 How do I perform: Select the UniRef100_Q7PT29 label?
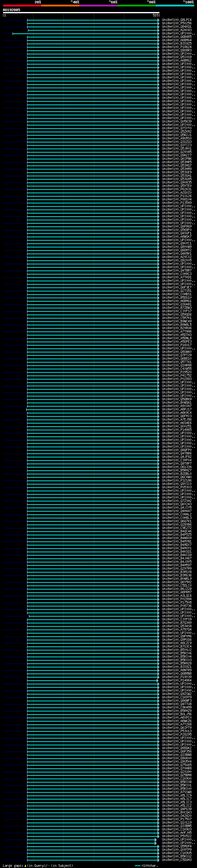pos(177,355)
